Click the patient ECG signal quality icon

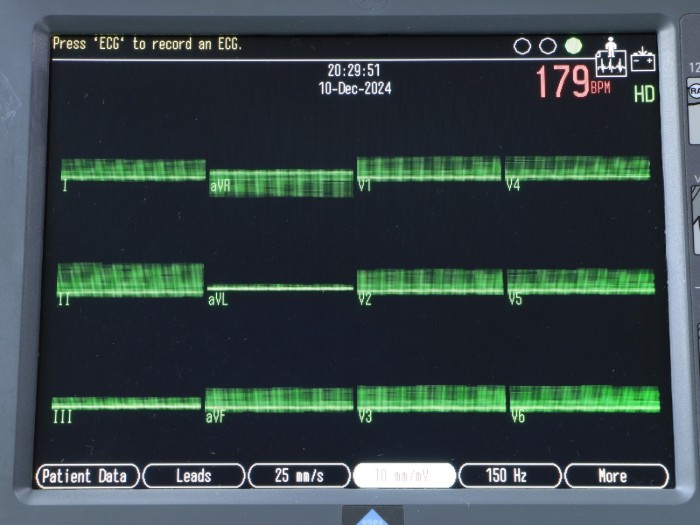[610, 58]
